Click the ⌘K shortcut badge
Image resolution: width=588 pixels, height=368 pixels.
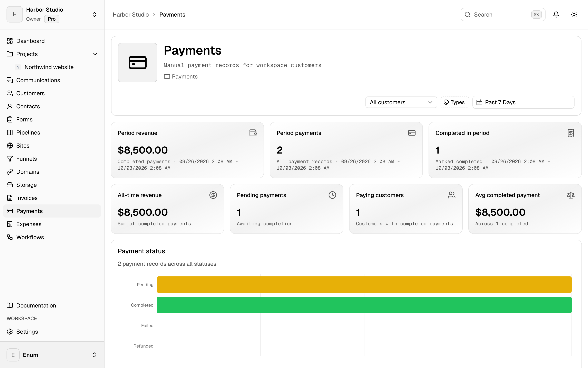point(536,15)
